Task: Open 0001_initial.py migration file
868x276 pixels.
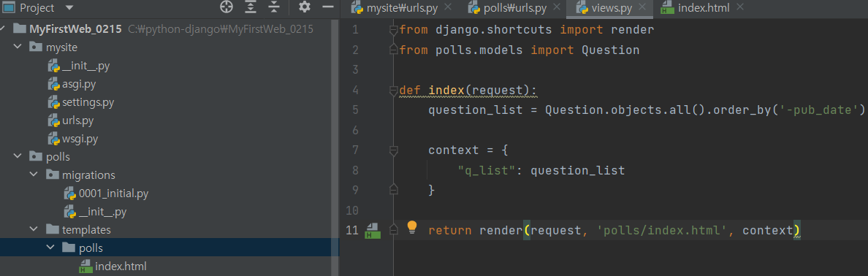Action: tap(113, 193)
